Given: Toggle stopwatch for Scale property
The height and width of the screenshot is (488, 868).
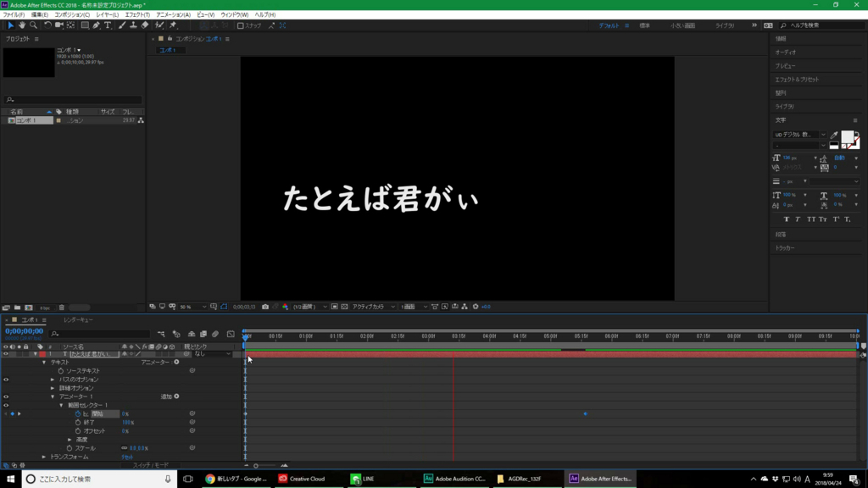Looking at the screenshot, I should (x=70, y=448).
